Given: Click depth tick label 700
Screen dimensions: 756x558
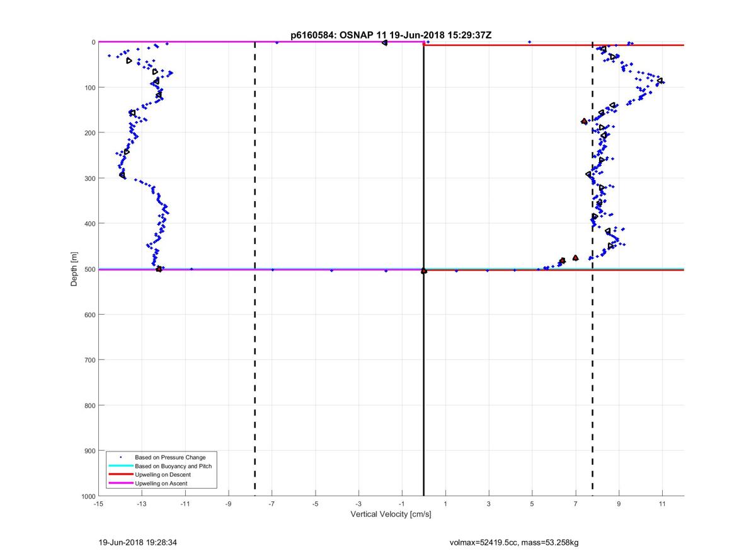Looking at the screenshot, I should [89, 360].
